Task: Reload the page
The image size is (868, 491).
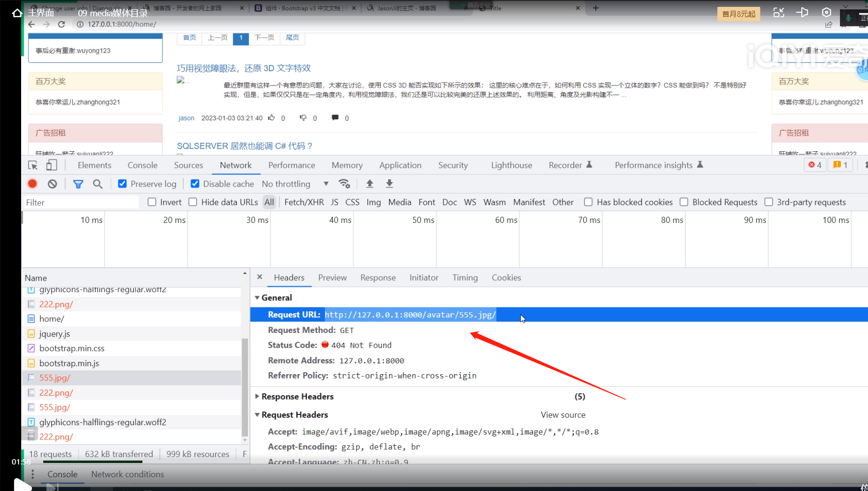Action: [61, 24]
